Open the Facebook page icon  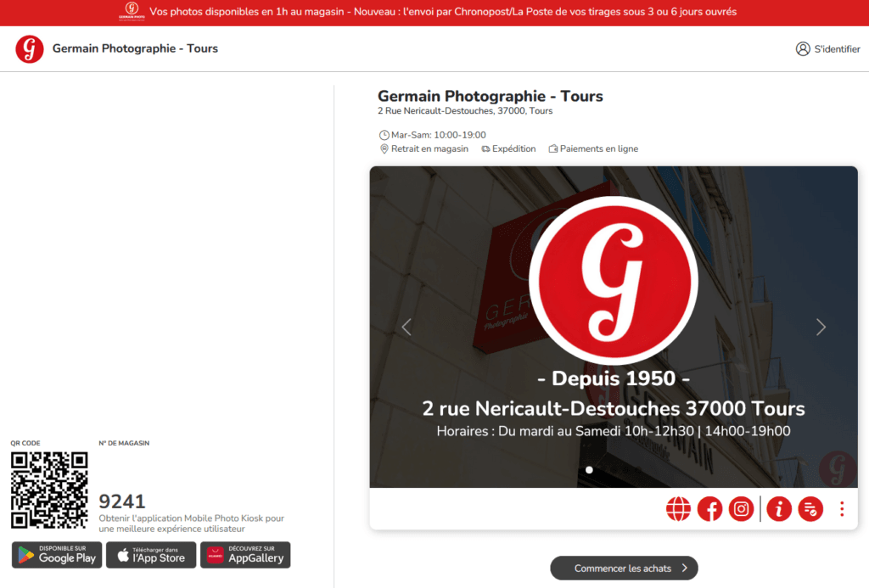click(x=709, y=509)
